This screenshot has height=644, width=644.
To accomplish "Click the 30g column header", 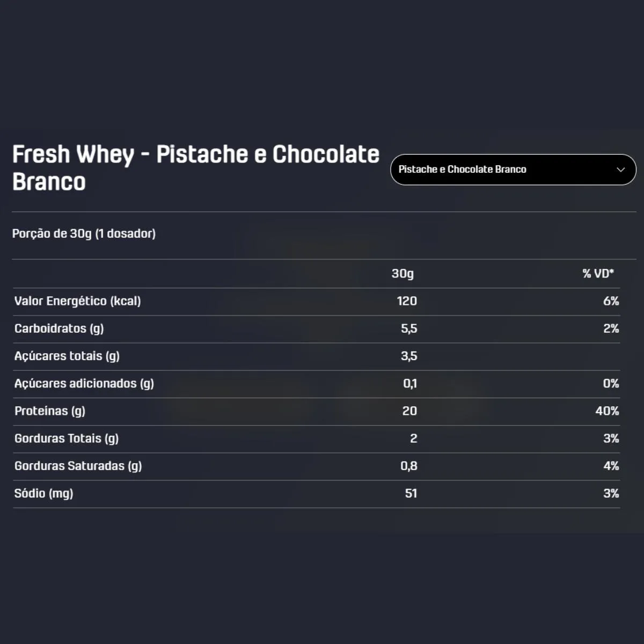I will (x=402, y=274).
